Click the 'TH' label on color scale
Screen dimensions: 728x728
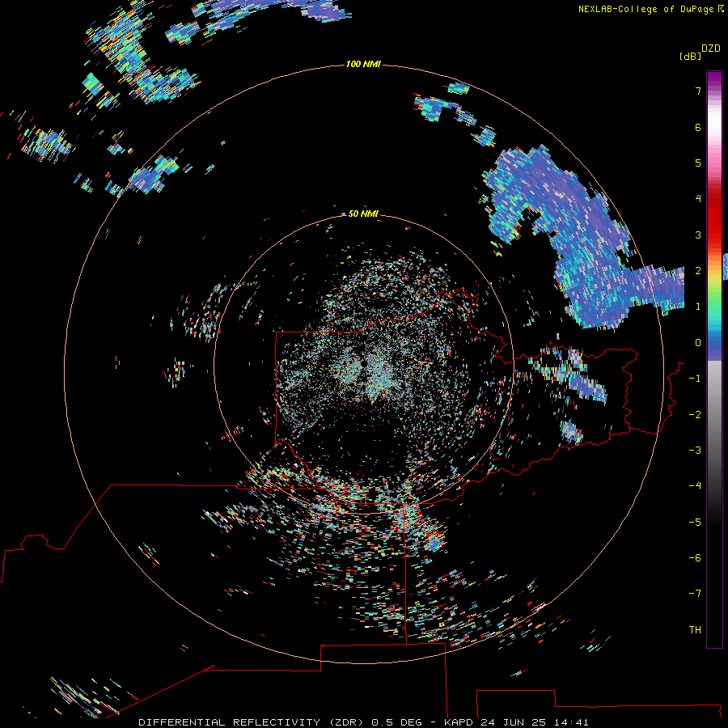695,629
